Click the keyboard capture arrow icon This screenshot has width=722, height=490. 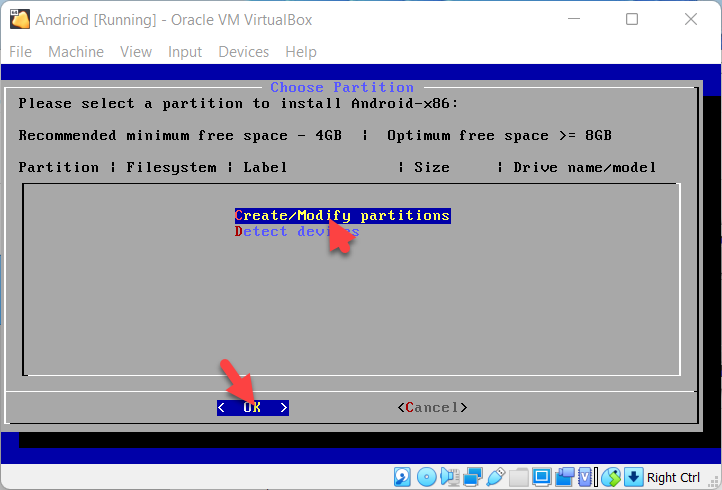tap(632, 476)
